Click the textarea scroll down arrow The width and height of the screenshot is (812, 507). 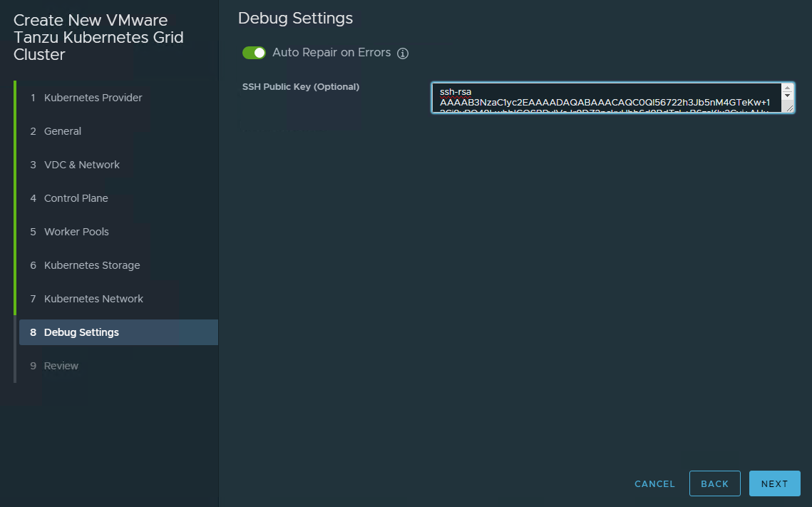click(787, 96)
